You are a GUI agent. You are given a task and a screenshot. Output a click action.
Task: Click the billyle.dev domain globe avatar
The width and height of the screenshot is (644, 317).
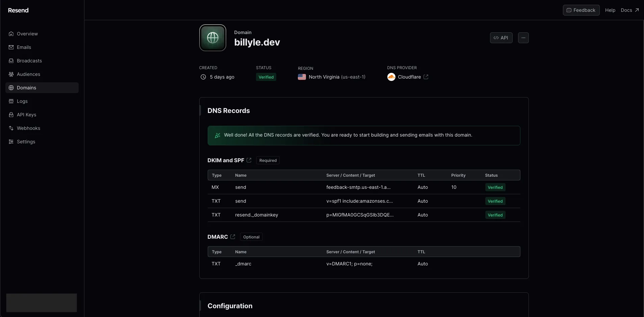(x=213, y=38)
